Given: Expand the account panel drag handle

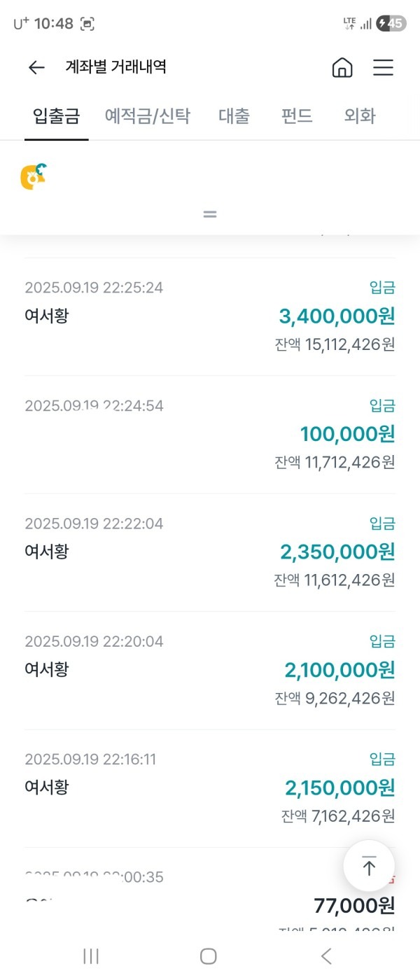Looking at the screenshot, I should [x=209, y=214].
